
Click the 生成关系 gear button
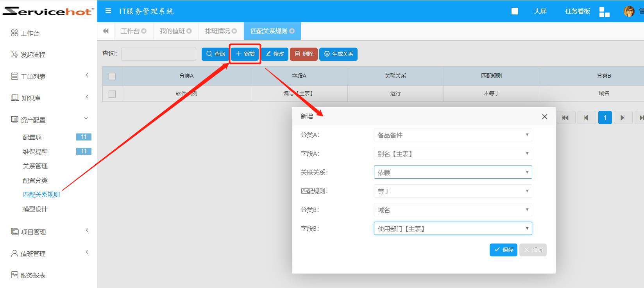click(x=338, y=54)
